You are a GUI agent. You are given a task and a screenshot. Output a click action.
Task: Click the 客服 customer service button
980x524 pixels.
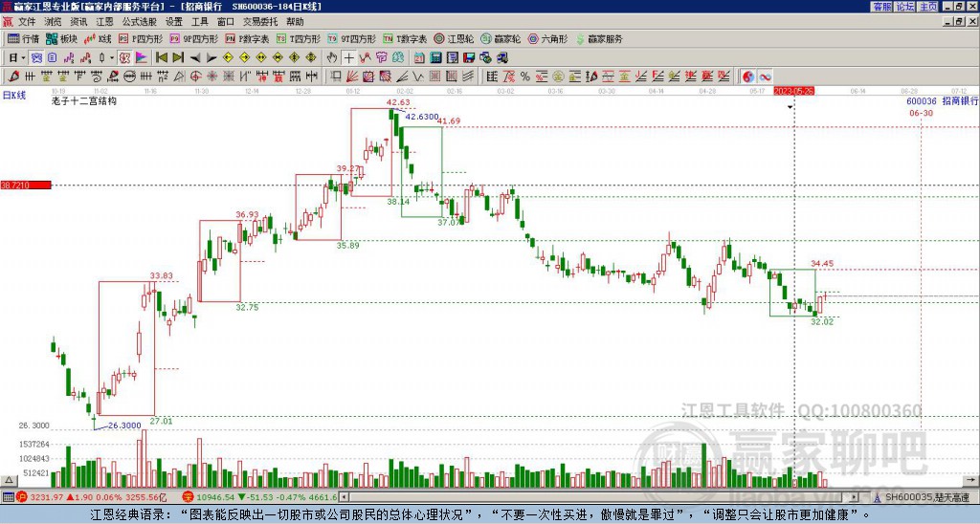[881, 7]
